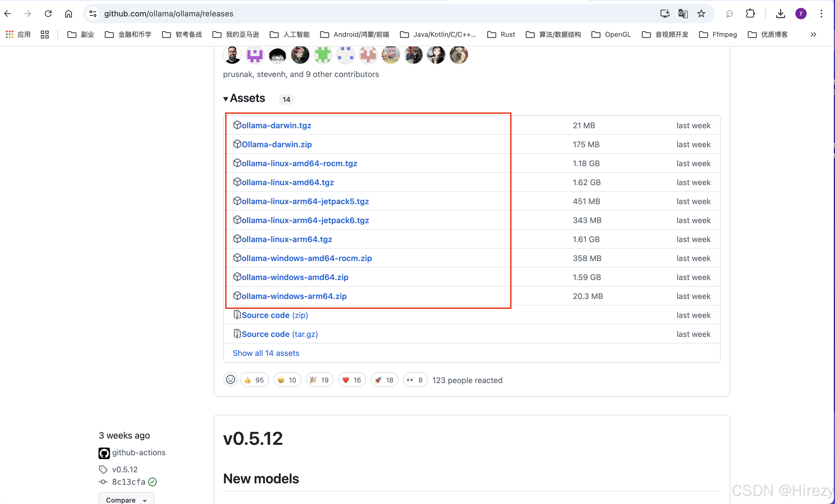The image size is (835, 504).
Task: Open the OpenGL bookmark folder
Action: 611,35
